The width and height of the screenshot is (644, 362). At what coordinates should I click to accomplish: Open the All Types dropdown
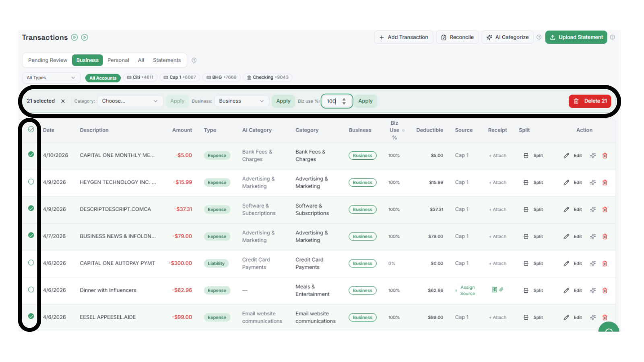point(51,78)
